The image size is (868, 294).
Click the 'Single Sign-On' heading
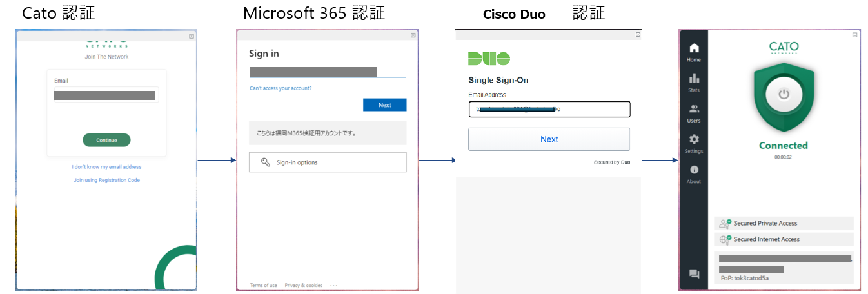pos(498,81)
